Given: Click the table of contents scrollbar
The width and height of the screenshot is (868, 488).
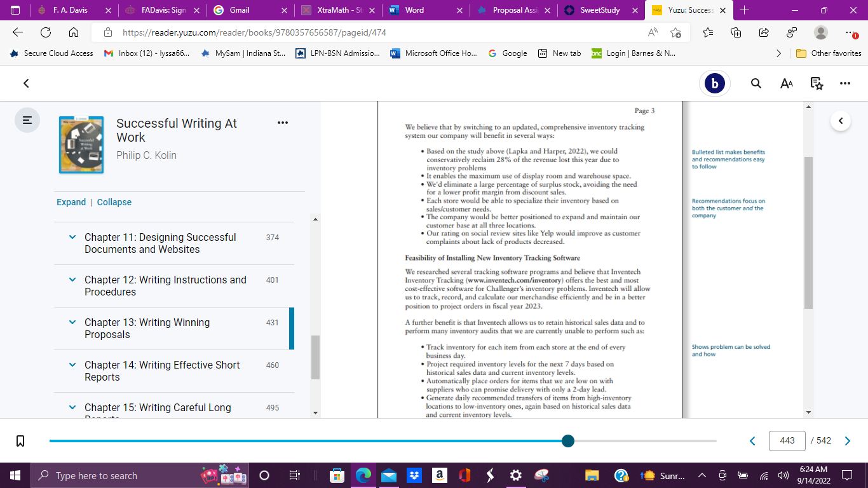Looking at the screenshot, I should [315, 357].
